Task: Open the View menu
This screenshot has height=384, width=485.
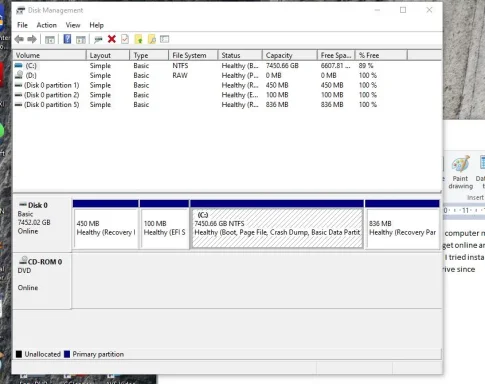Action: [x=73, y=25]
